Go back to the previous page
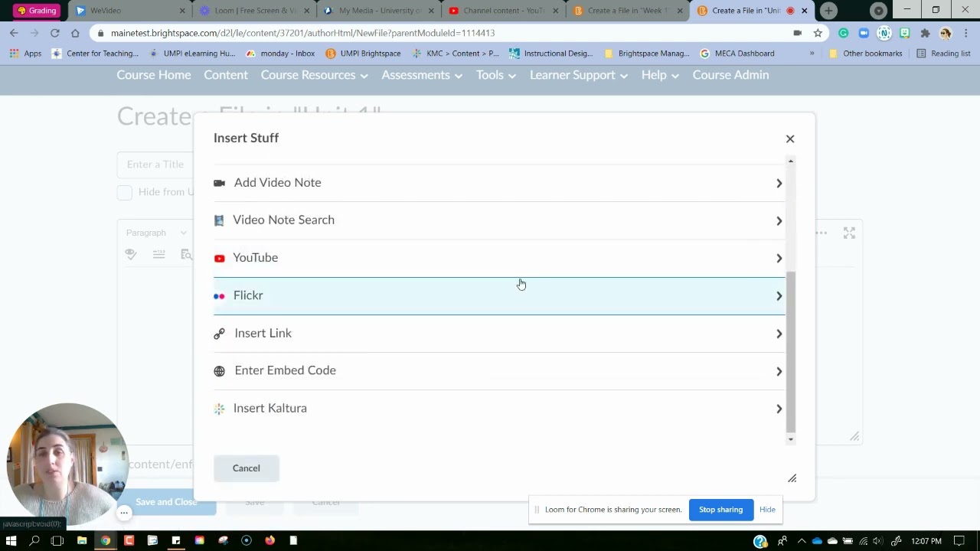Screen dimensions: 980x551 tap(14, 33)
